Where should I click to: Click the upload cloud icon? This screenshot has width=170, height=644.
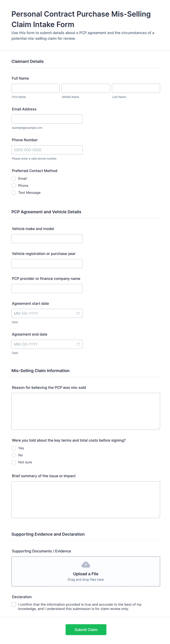click(x=86, y=565)
